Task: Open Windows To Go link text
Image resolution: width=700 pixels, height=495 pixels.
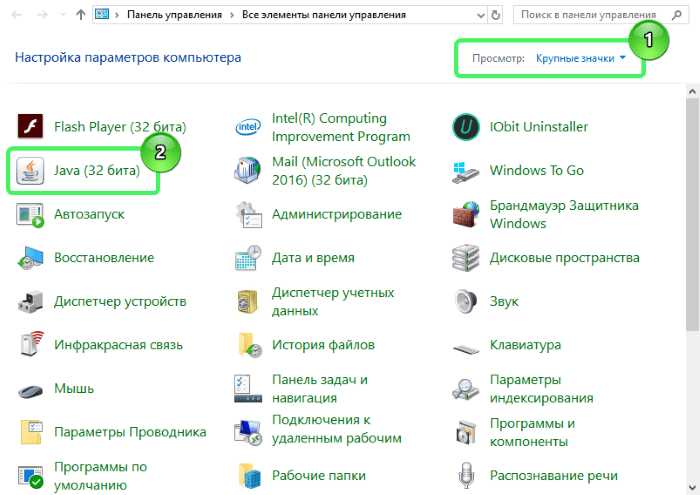Action: (x=537, y=171)
